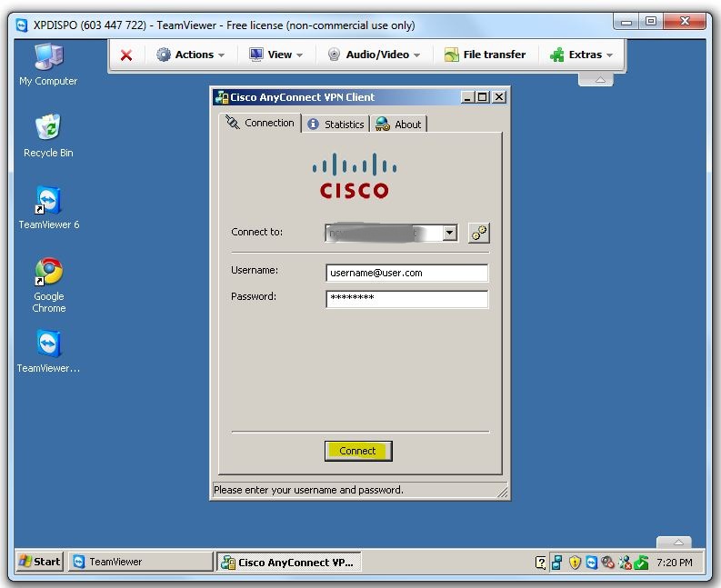Click the tray icon with red X
721x588 pixels.
[x=625, y=563]
